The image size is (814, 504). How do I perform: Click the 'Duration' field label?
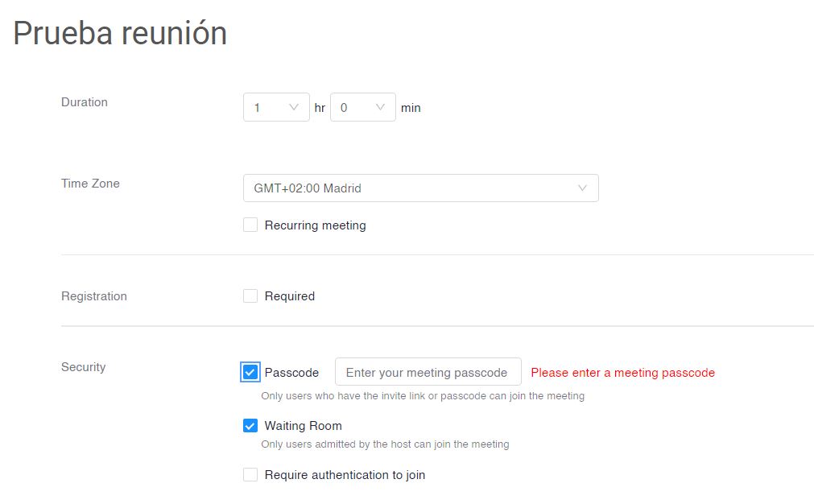(x=84, y=102)
